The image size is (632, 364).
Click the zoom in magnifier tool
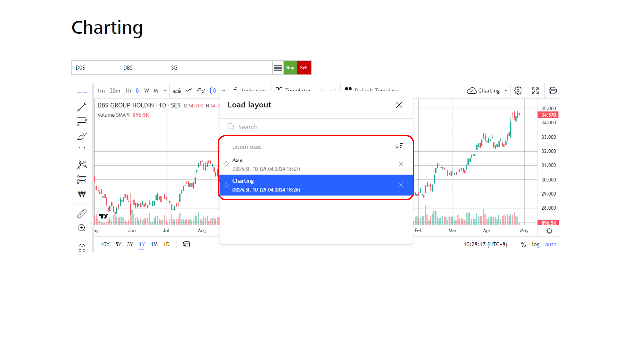click(x=82, y=228)
